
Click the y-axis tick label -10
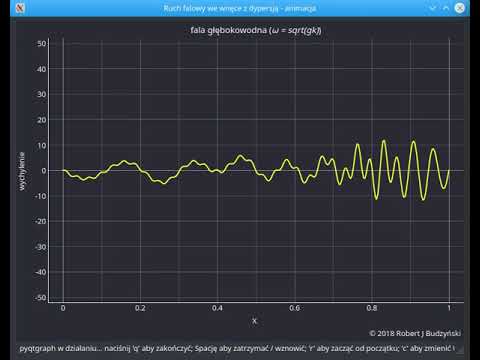coord(40,196)
